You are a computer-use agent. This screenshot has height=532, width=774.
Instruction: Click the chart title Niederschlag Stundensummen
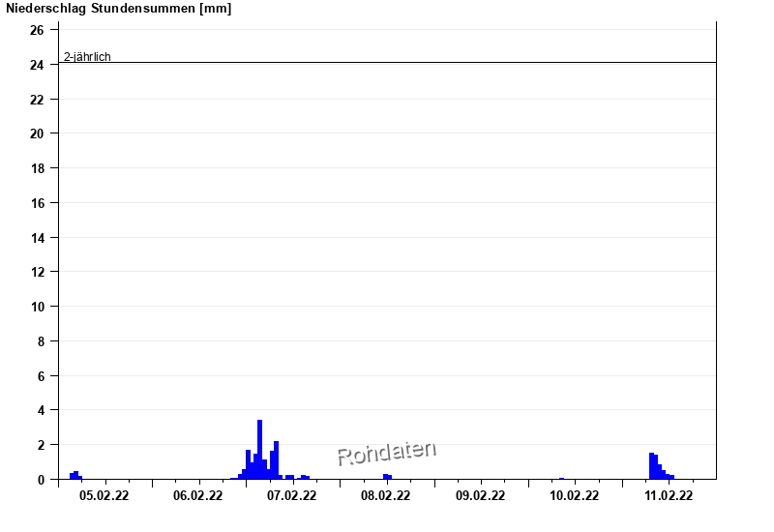118,9
